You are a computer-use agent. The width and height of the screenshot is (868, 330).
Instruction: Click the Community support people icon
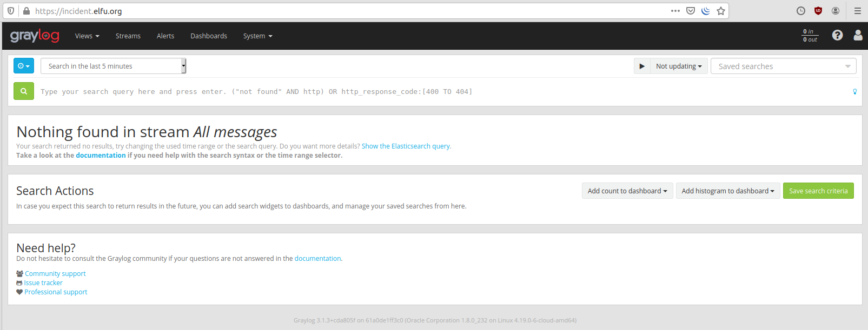19,273
